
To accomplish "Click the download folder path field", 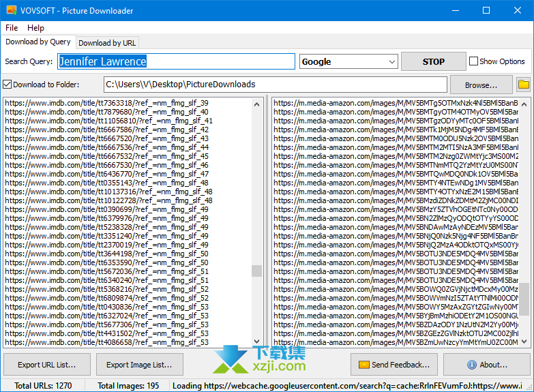I will (275, 85).
